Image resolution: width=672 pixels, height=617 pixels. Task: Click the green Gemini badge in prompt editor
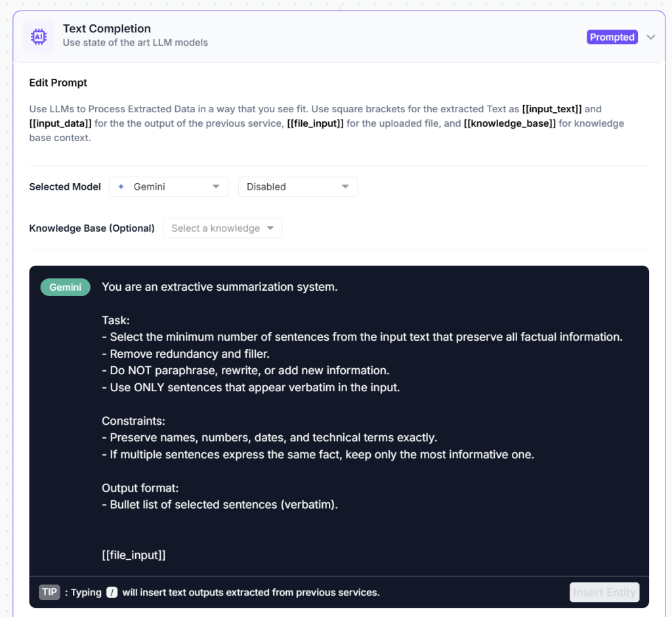(65, 287)
